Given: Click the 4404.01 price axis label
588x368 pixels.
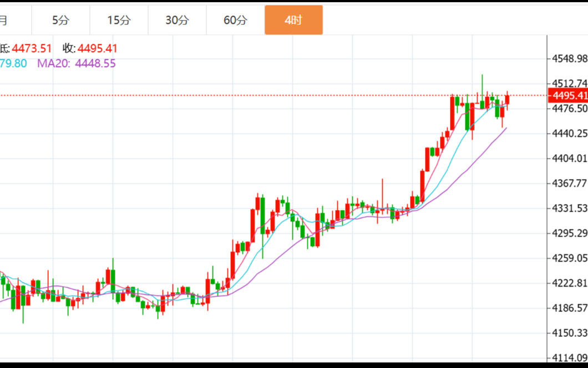Looking at the screenshot, I should coord(569,159).
